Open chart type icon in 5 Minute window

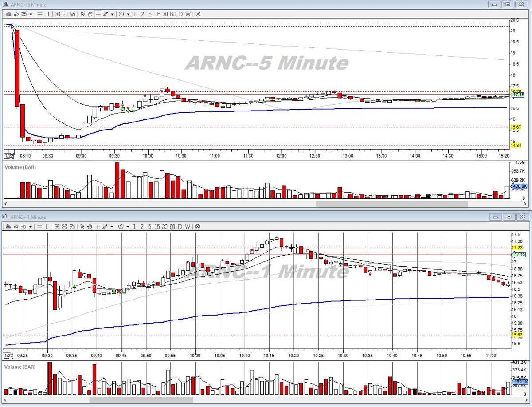[8, 14]
